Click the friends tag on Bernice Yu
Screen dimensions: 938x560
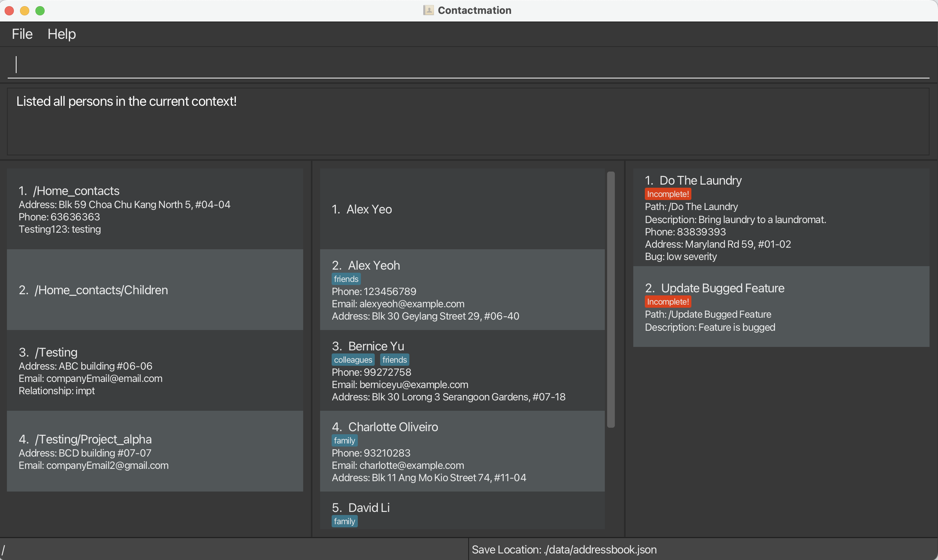[x=394, y=360]
